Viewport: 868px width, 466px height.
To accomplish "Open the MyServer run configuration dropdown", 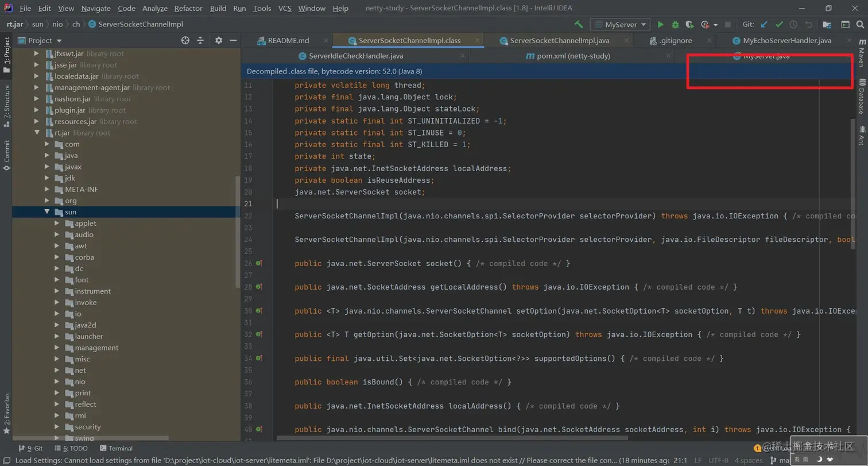I will pos(620,25).
